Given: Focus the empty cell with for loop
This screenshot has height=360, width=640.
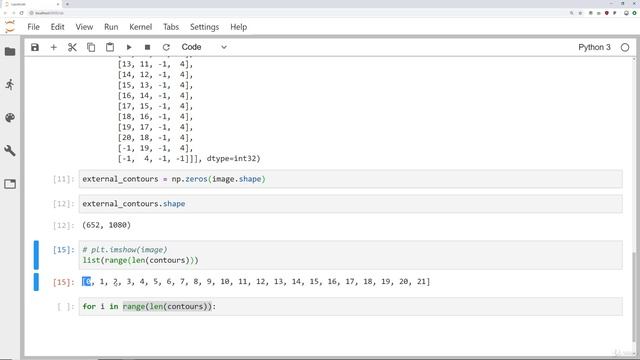Looking at the screenshot, I should click(x=351, y=307).
